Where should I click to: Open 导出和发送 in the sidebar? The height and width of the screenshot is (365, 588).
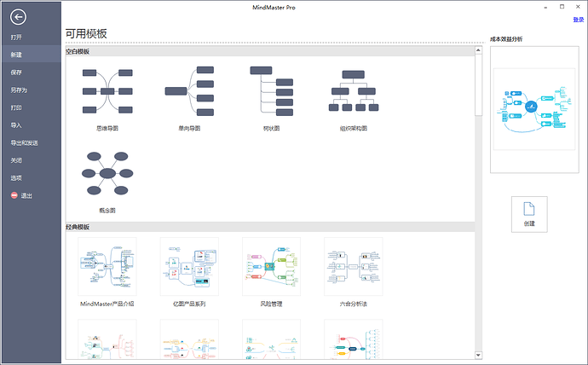coord(24,143)
